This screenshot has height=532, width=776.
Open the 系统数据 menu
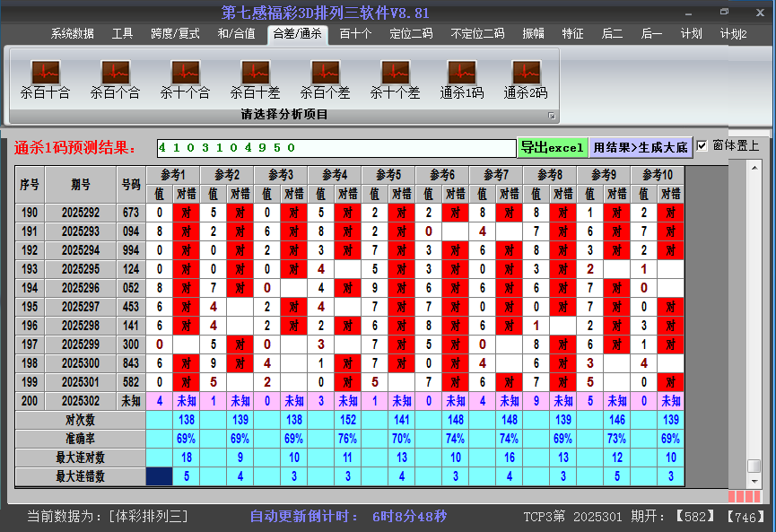pos(72,34)
